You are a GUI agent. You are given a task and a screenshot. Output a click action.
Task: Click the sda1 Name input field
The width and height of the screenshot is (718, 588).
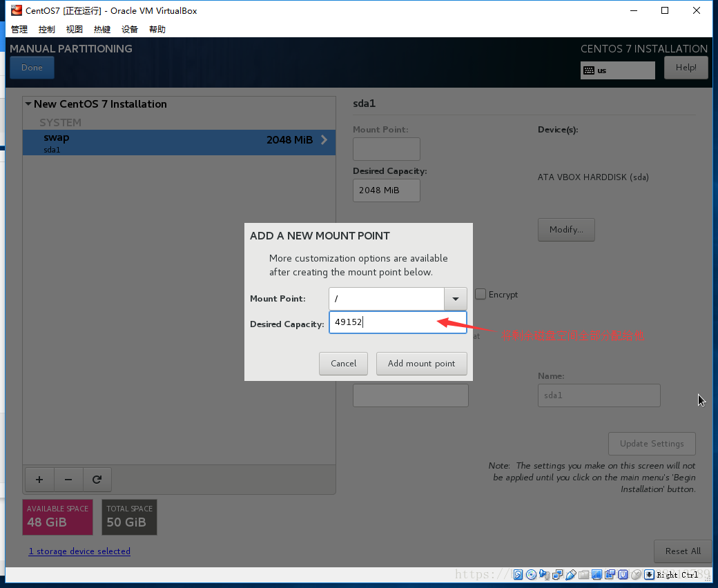(599, 395)
